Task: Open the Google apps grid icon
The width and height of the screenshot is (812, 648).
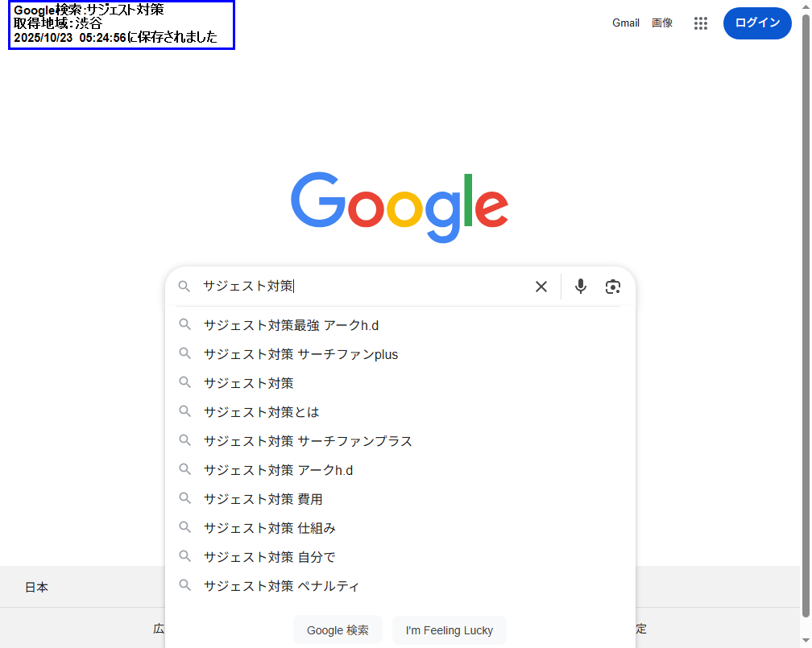Action: coord(701,23)
